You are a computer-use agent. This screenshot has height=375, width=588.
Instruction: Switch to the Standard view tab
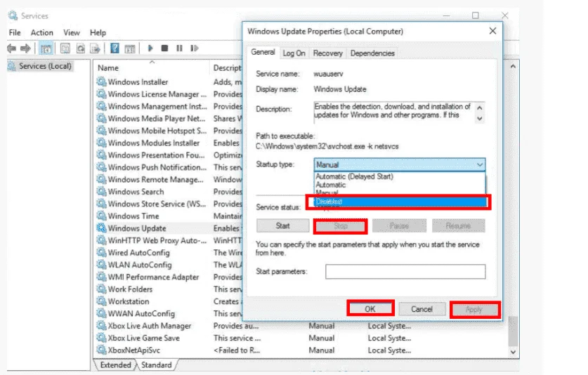point(157,365)
